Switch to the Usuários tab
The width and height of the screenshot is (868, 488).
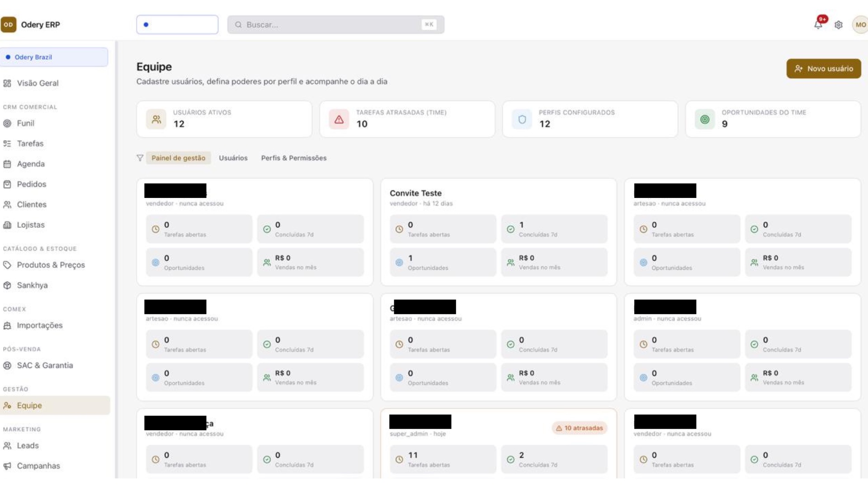click(x=233, y=158)
